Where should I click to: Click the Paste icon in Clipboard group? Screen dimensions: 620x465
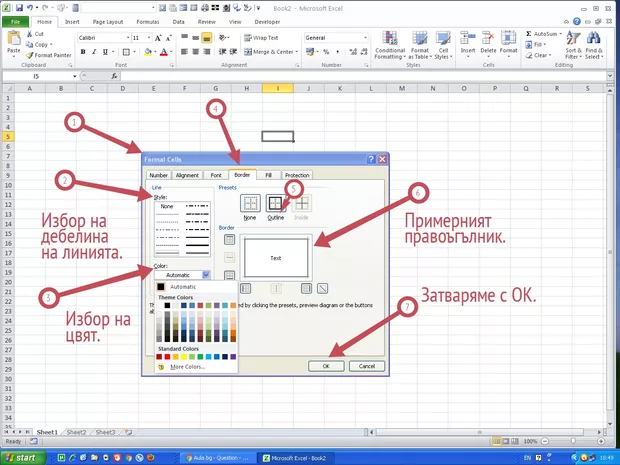(14, 39)
